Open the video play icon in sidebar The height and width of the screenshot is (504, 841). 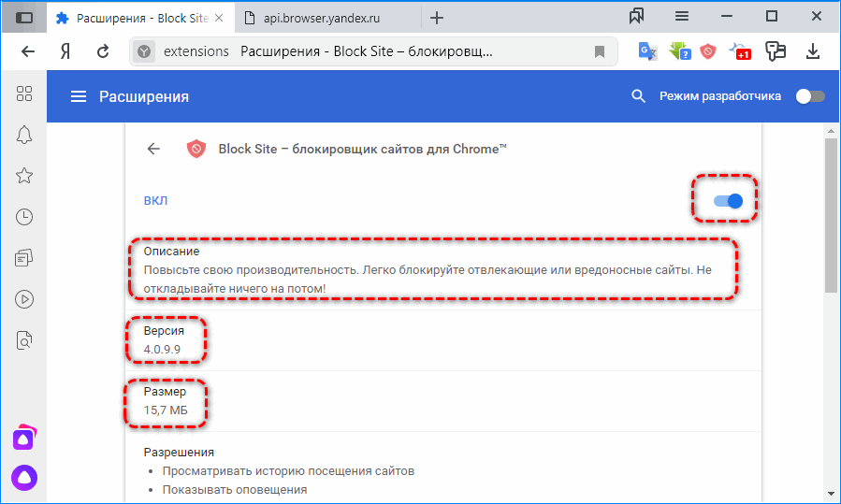[24, 298]
